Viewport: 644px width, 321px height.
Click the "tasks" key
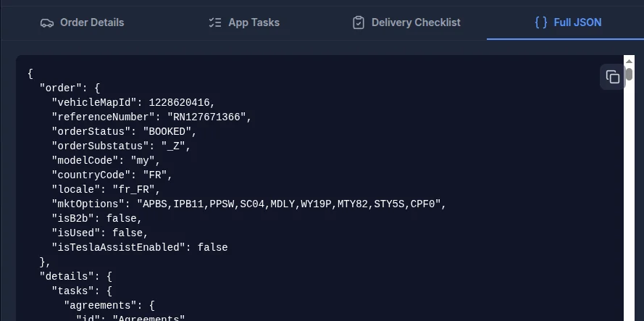73,291
